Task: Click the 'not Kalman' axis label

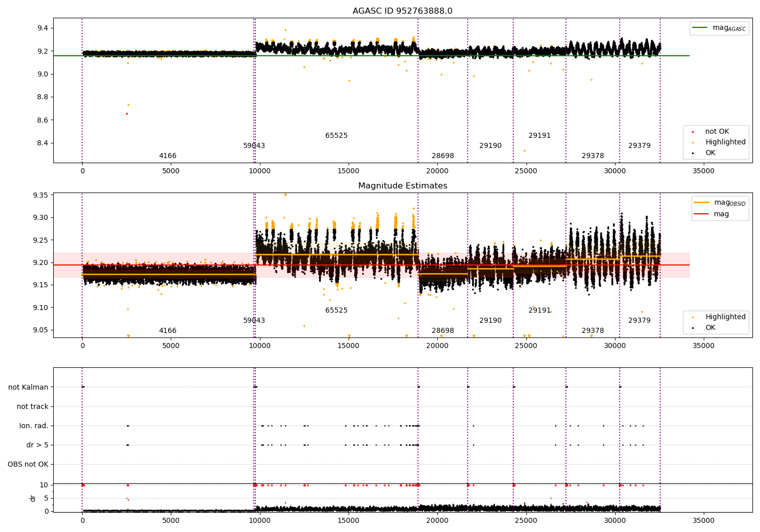Action: tap(28, 388)
